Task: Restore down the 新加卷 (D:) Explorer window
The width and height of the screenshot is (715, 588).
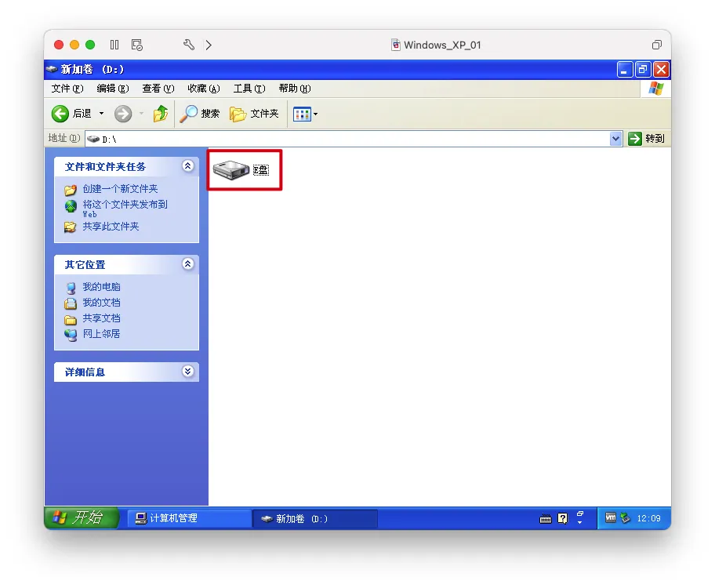Action: [x=643, y=70]
